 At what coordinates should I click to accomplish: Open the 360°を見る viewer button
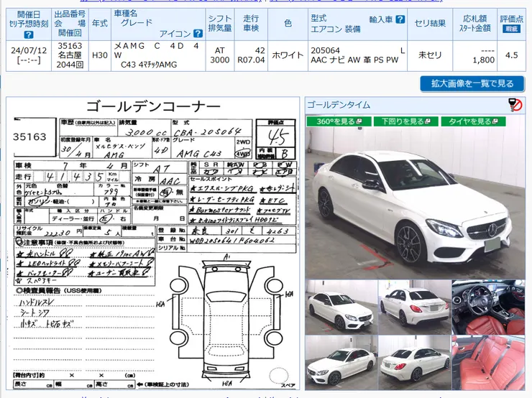pos(339,121)
